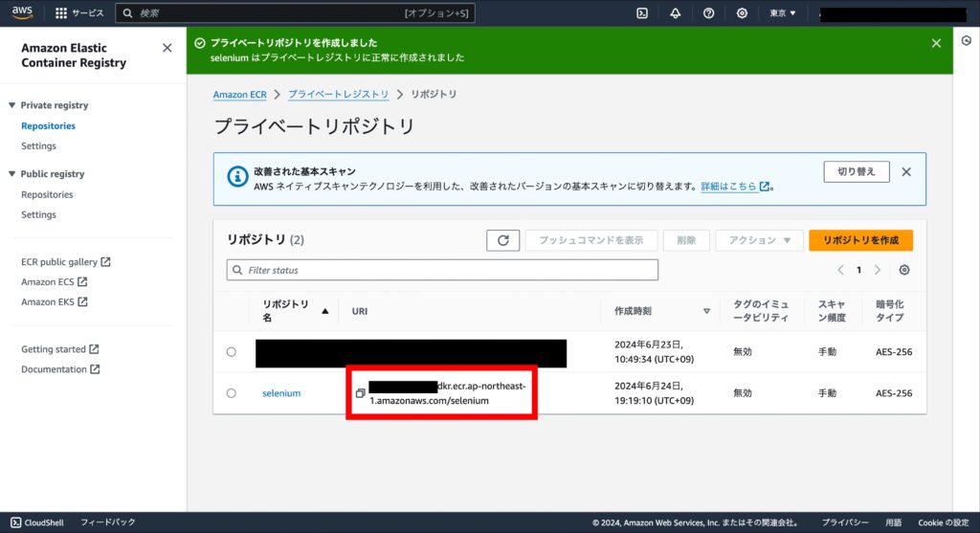Open Repositories under Public registry
The width and height of the screenshot is (980, 533).
click(x=47, y=194)
